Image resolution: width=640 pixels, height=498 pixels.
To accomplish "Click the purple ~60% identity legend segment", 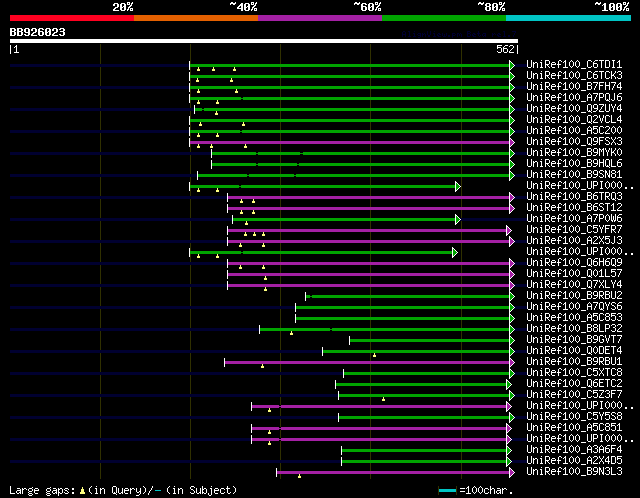I will [320, 18].
